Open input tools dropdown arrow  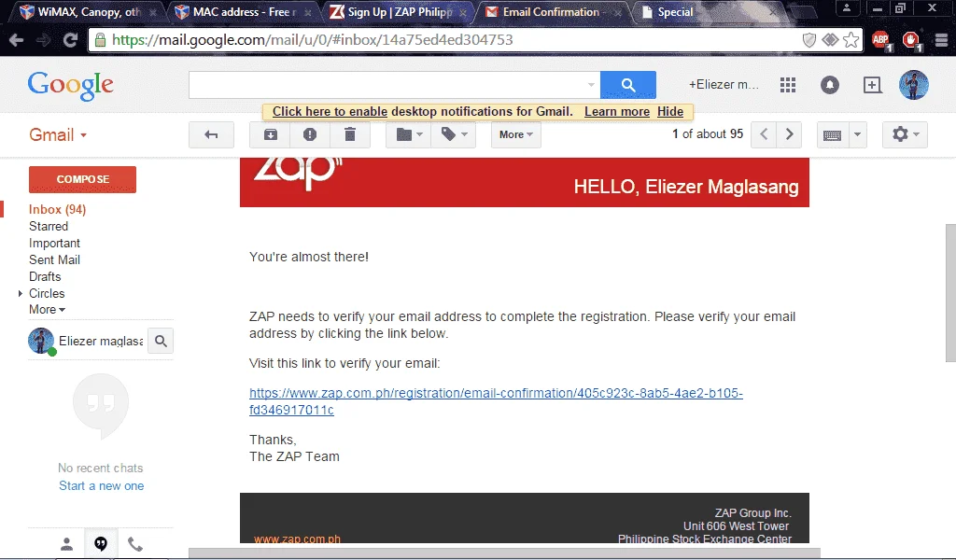pyautogui.click(x=857, y=134)
